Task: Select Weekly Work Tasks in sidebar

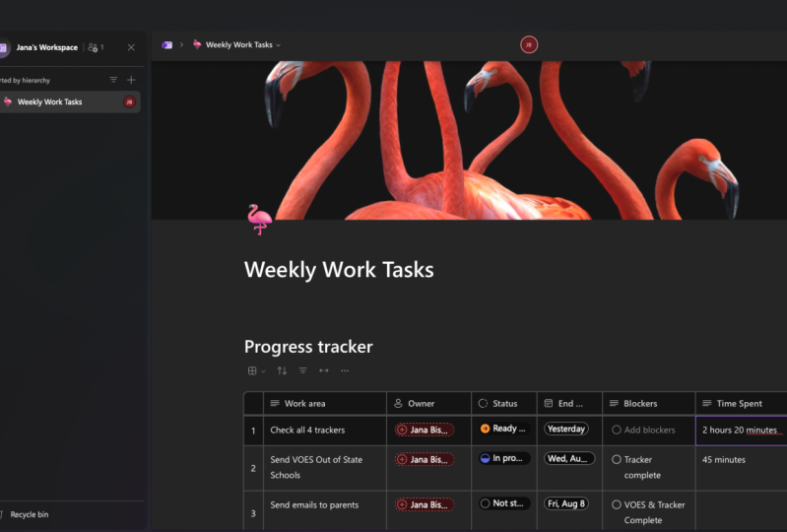Action: [69, 101]
